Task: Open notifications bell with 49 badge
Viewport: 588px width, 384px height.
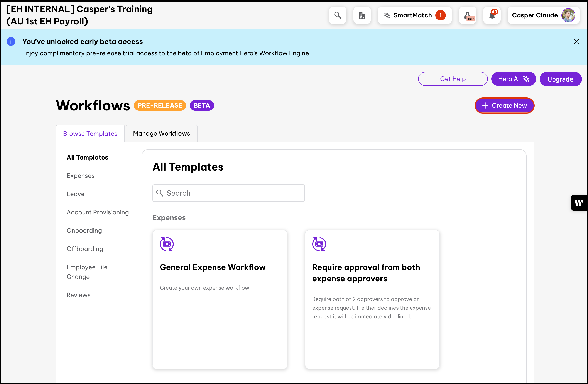Action: [x=492, y=15]
